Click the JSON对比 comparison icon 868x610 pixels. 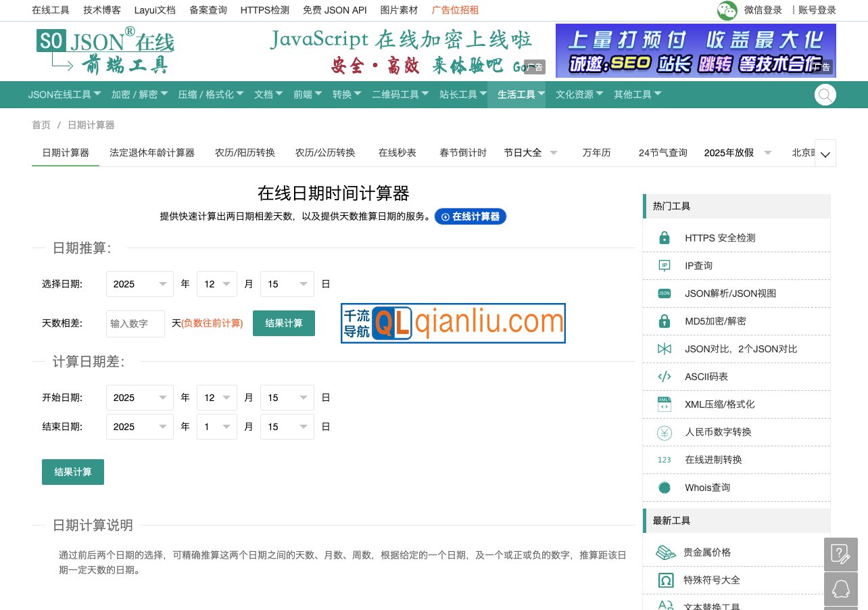pos(664,348)
